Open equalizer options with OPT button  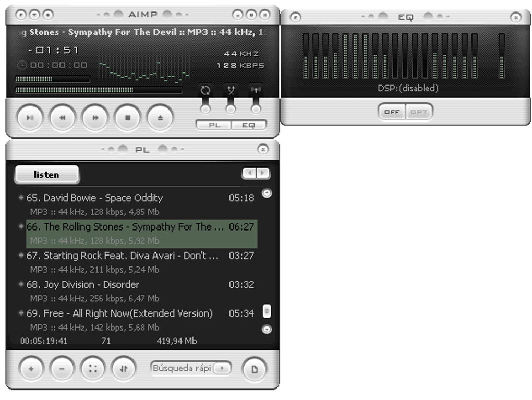[x=419, y=112]
